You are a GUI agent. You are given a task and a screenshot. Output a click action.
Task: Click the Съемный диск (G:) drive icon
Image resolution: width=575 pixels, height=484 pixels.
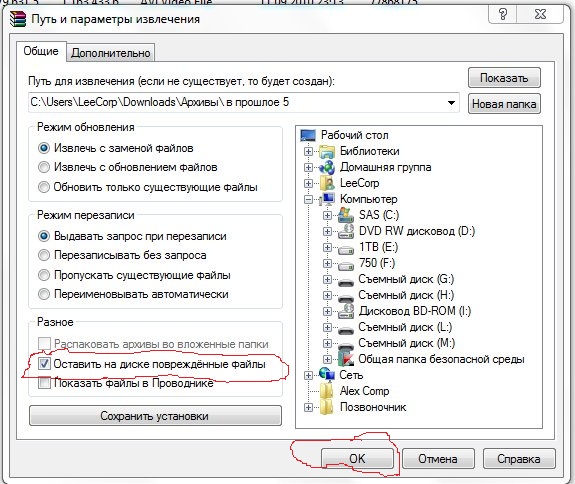[x=345, y=282]
